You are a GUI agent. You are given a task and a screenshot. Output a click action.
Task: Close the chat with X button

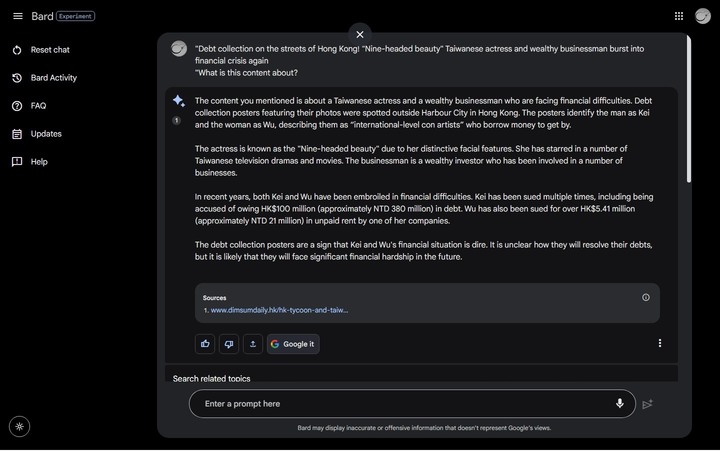click(360, 34)
